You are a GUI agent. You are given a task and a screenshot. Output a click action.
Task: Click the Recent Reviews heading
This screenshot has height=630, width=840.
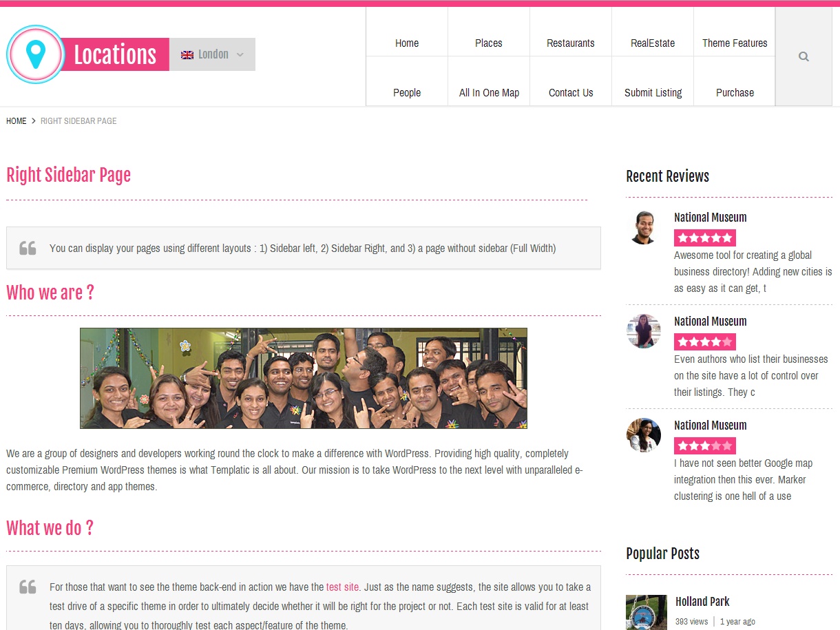coord(667,176)
